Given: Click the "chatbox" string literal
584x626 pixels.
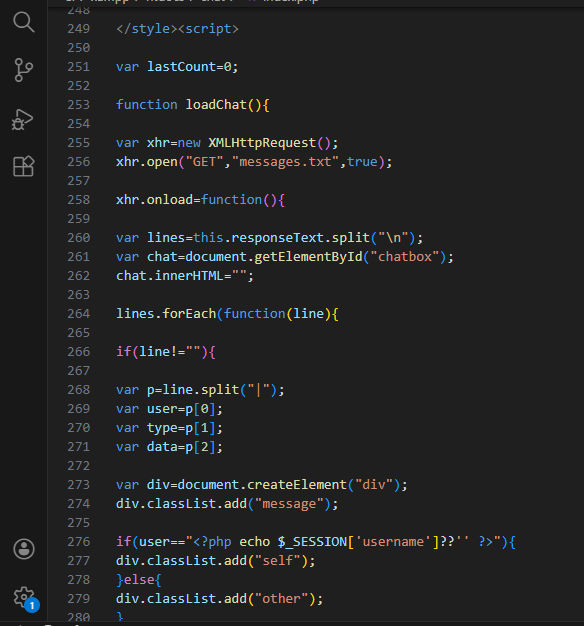Looking at the screenshot, I should click(x=405, y=257).
